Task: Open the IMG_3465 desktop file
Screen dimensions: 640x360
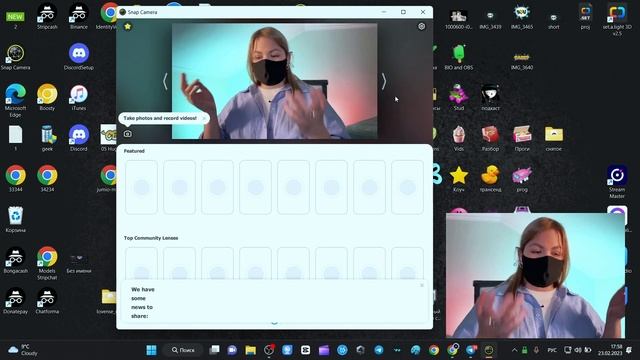Action: [522, 17]
